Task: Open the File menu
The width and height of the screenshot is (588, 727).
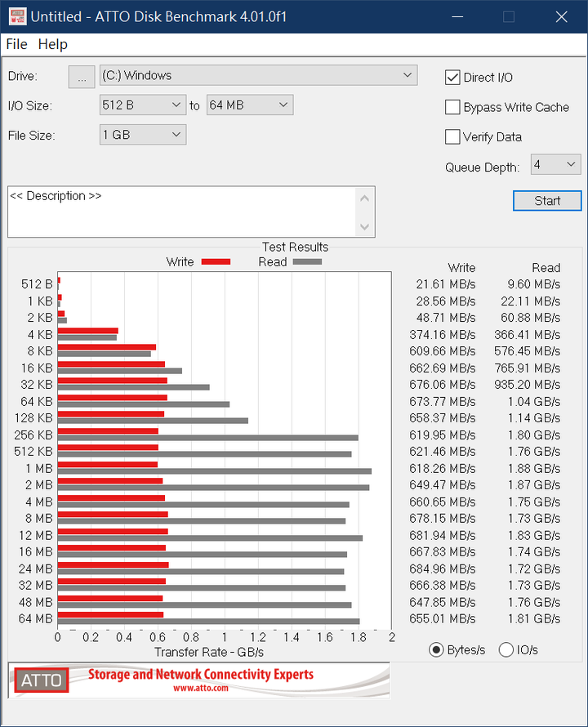Action: click(16, 44)
